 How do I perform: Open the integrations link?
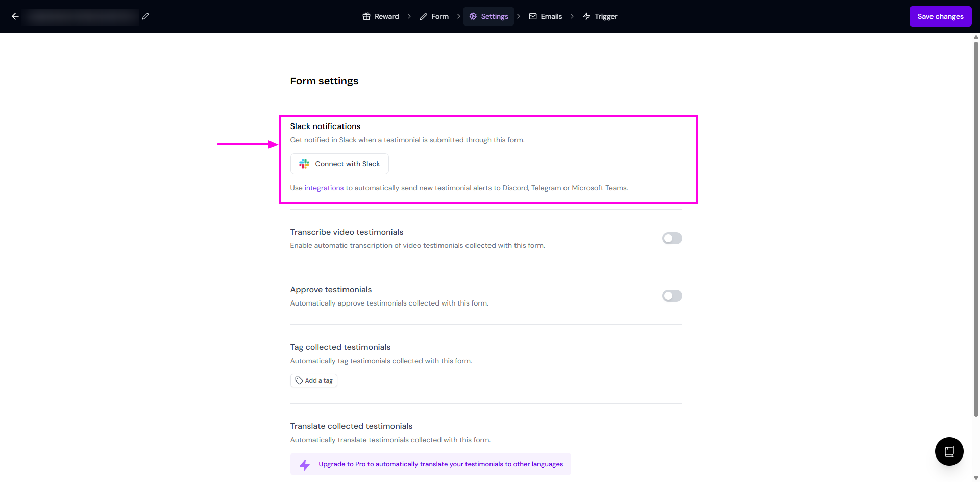pyautogui.click(x=324, y=188)
